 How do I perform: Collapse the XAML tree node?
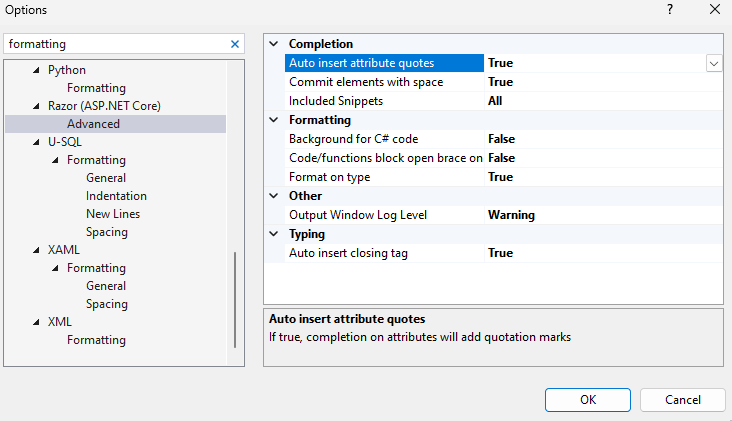(37, 250)
